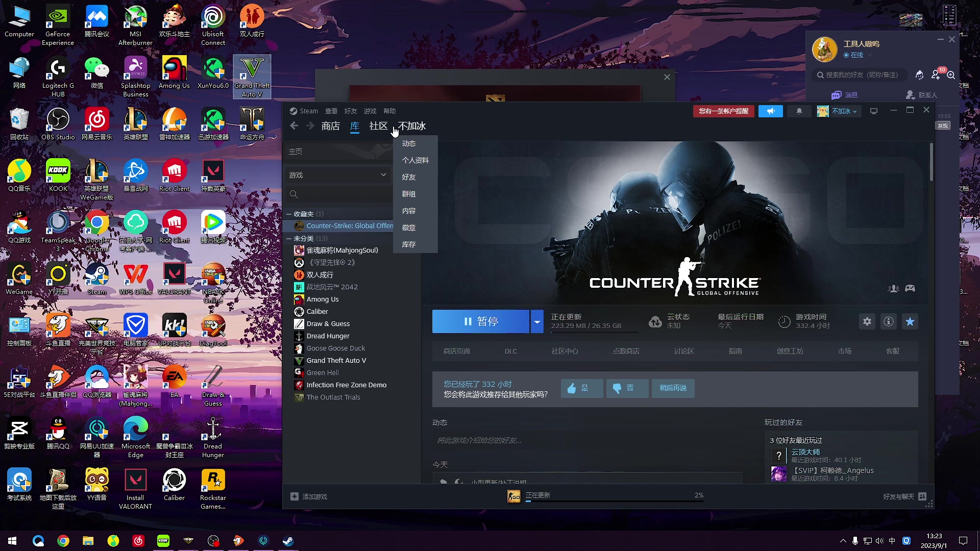Click library search magnifier icon
The image size is (980, 551).
tap(294, 194)
